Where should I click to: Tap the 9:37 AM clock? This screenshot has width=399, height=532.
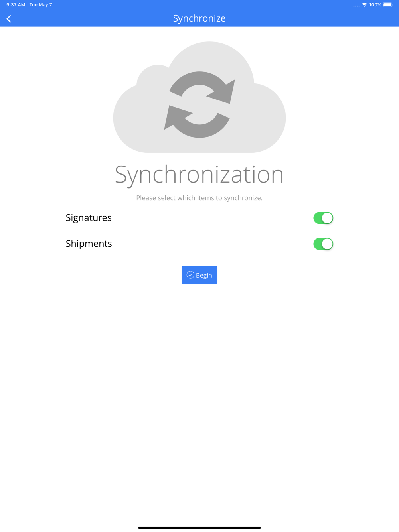(16, 5)
